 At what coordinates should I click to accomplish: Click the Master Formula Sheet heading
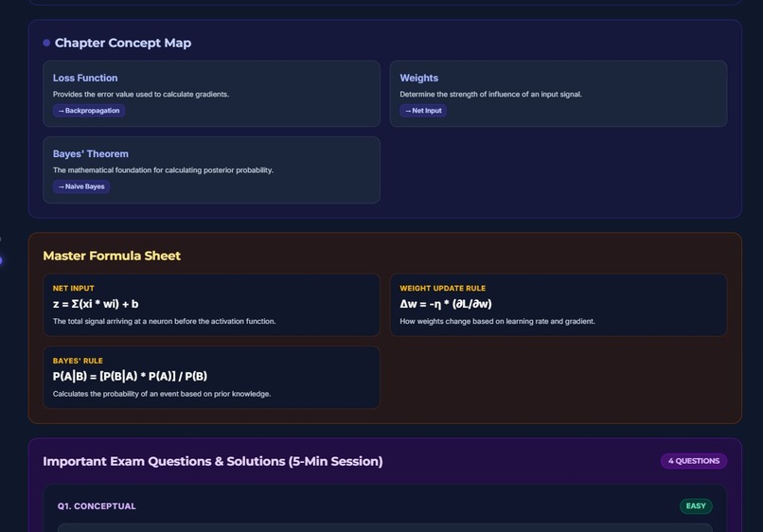(x=112, y=256)
